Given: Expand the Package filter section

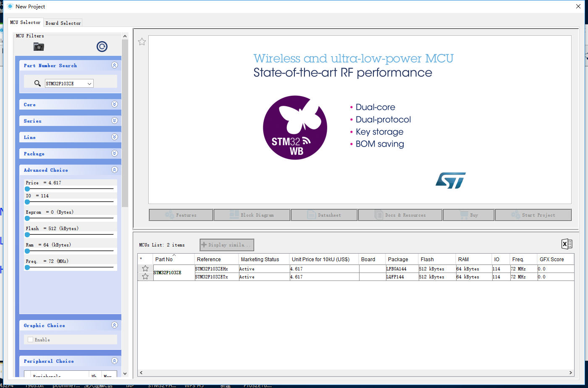Looking at the screenshot, I should pyautogui.click(x=114, y=153).
